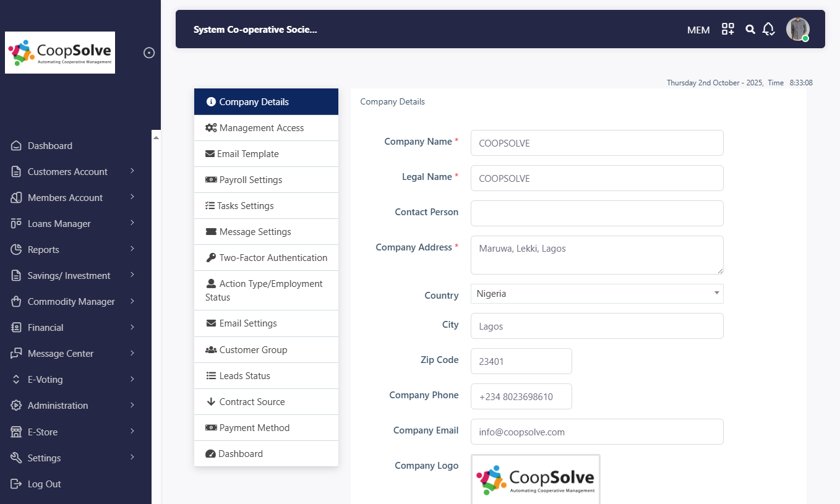Expand the Savings/ Investment submenu chevron
This screenshot has height=504, width=840.
pos(132,275)
